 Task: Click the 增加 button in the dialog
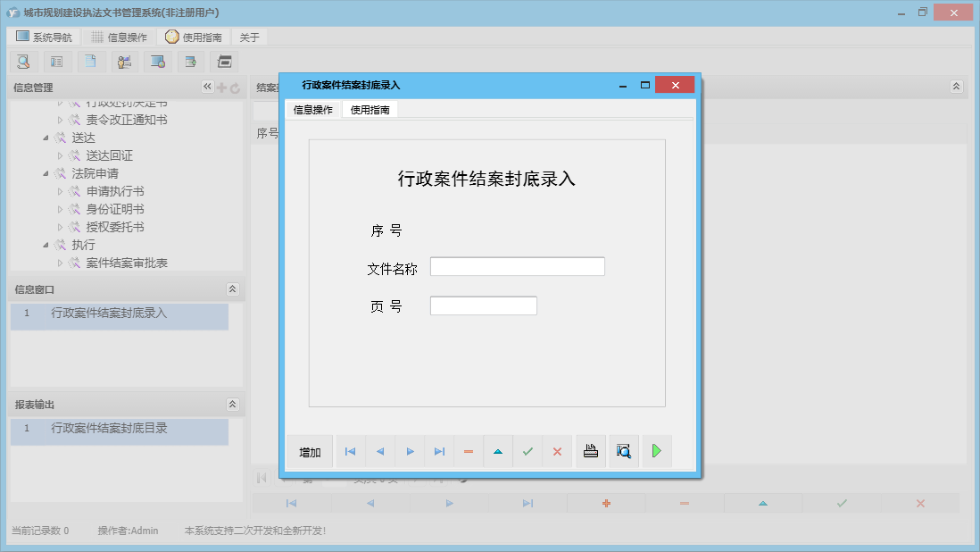[x=309, y=451]
